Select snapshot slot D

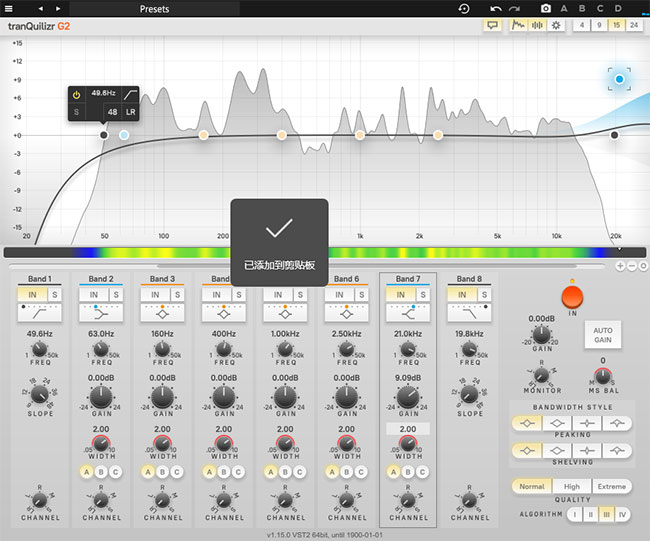(x=618, y=8)
